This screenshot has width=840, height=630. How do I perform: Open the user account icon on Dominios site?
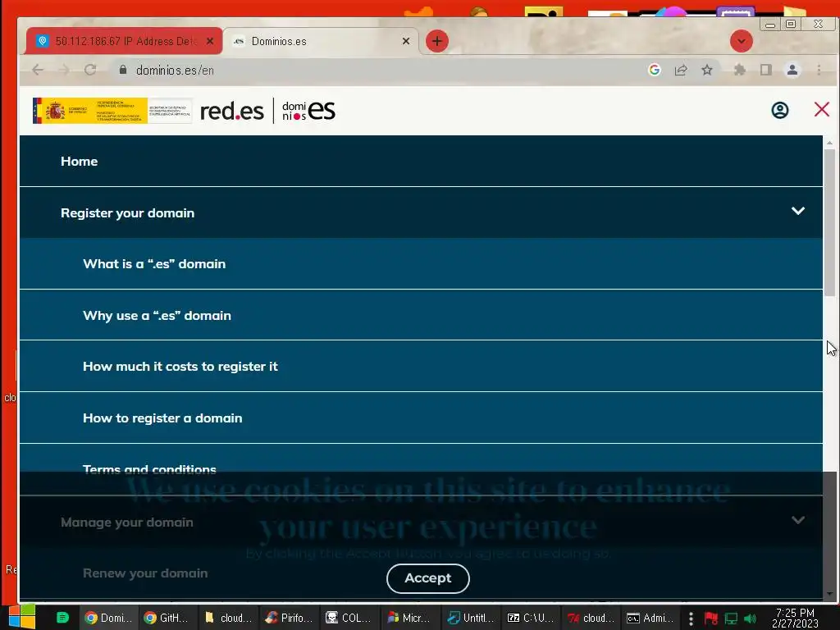click(x=779, y=111)
